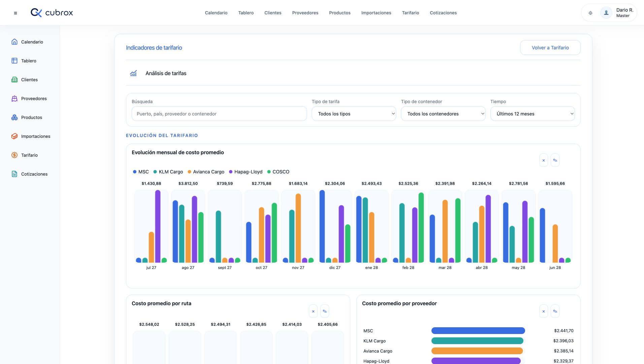
Task: Remove the Costo promedio por proveedor chart
Action: coord(544,311)
